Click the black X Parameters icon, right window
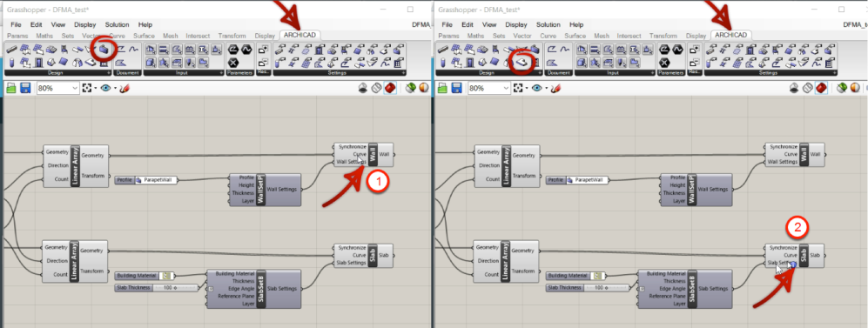868x328 pixels. [665, 63]
